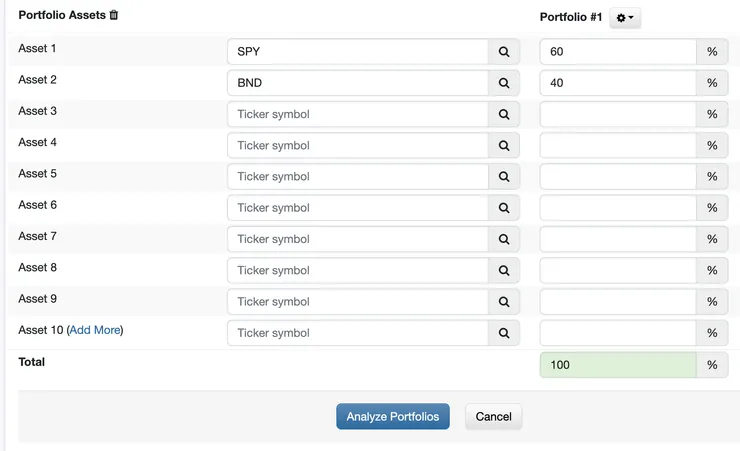Screen dimensions: 740x451
Task: Click the Add More link
Action: click(x=95, y=330)
